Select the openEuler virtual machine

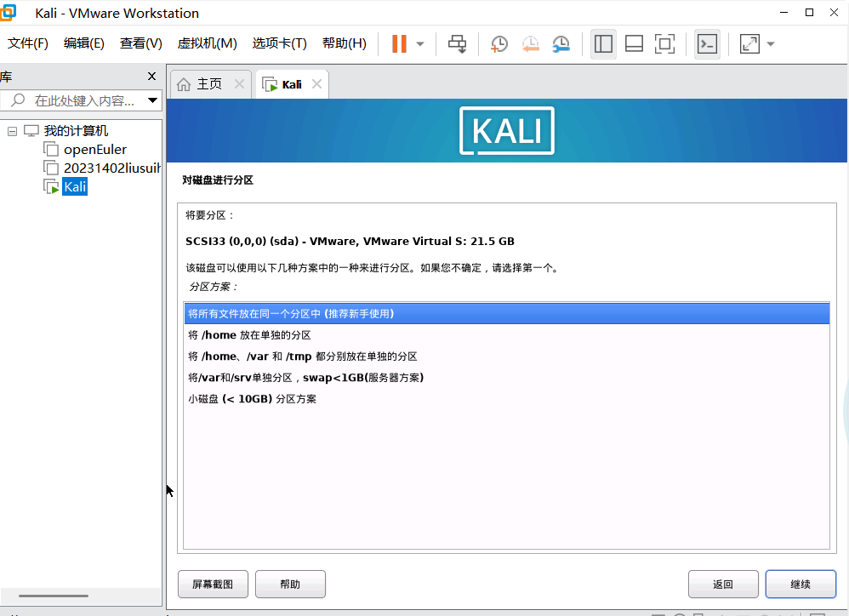point(95,150)
